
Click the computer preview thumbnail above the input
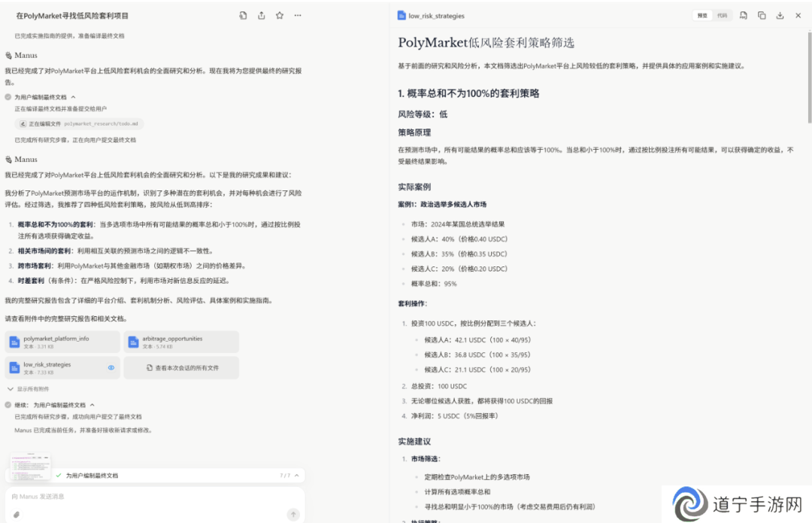(31, 467)
